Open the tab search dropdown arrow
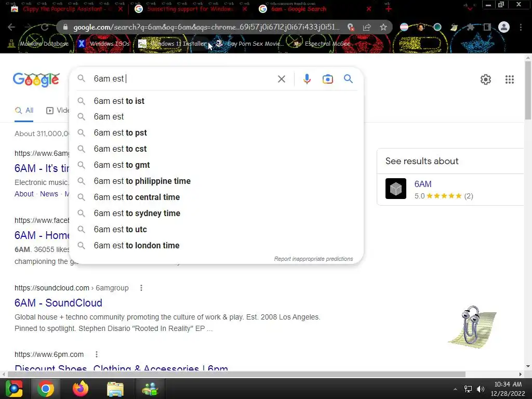Screen dimensions: 532x399 [x=470, y=9]
